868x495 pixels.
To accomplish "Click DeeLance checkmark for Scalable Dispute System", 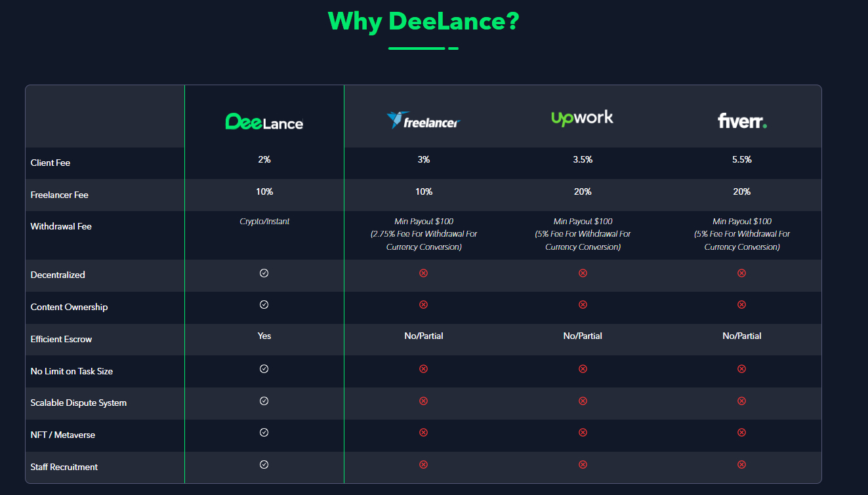I will [264, 401].
